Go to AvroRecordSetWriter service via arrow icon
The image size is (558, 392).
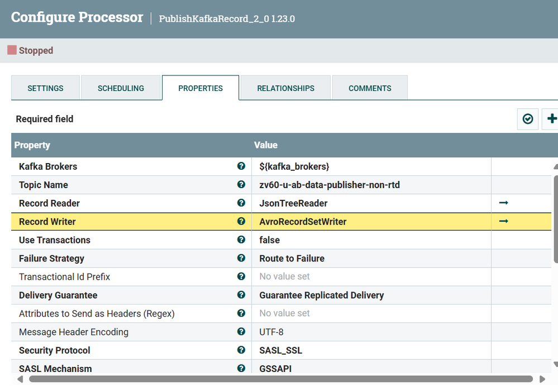[x=504, y=221]
